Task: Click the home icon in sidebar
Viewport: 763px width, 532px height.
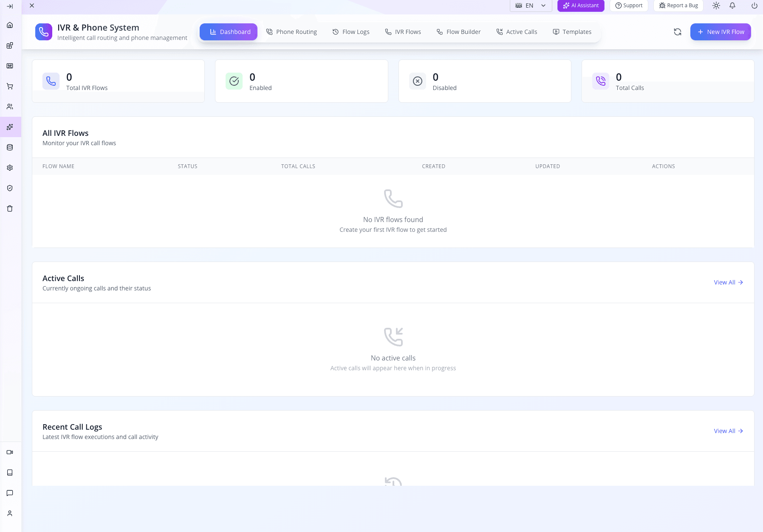Action: click(10, 25)
